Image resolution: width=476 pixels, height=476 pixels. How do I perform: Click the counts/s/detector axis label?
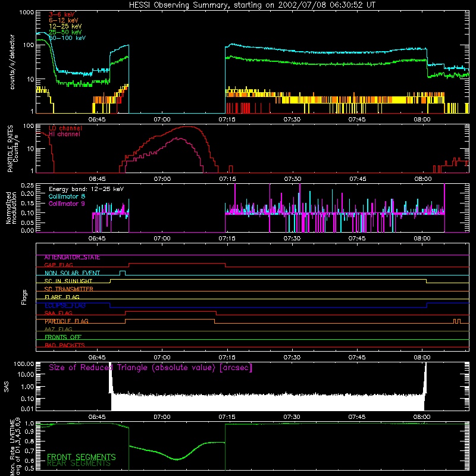pyautogui.click(x=12, y=62)
